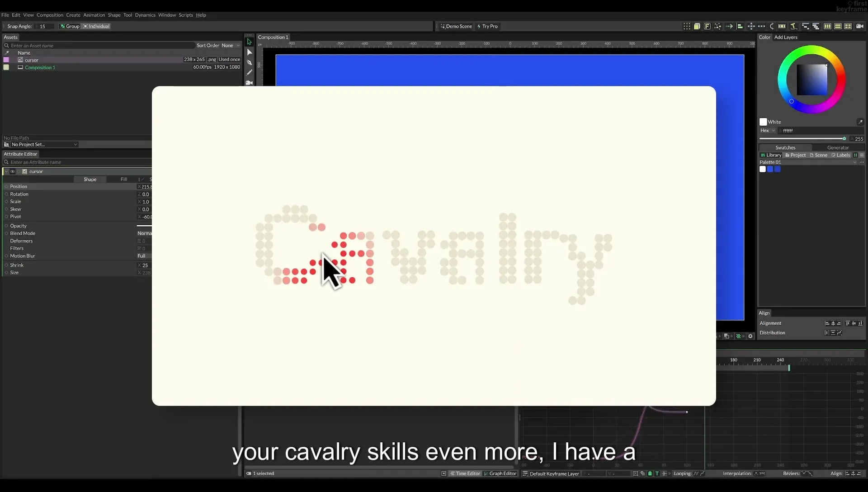Toggle visibility eye of cursor layer
Image resolution: width=868 pixels, height=492 pixels.
click(x=13, y=171)
